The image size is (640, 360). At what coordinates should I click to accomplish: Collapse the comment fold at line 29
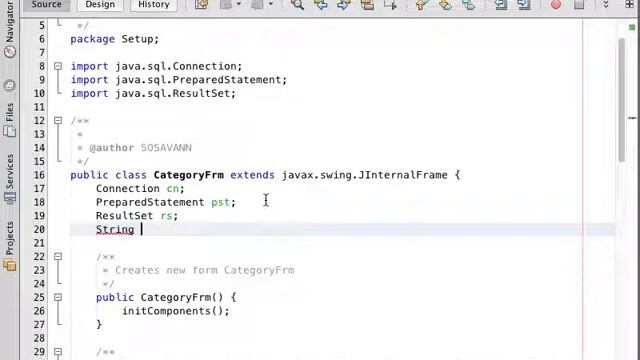point(58,351)
